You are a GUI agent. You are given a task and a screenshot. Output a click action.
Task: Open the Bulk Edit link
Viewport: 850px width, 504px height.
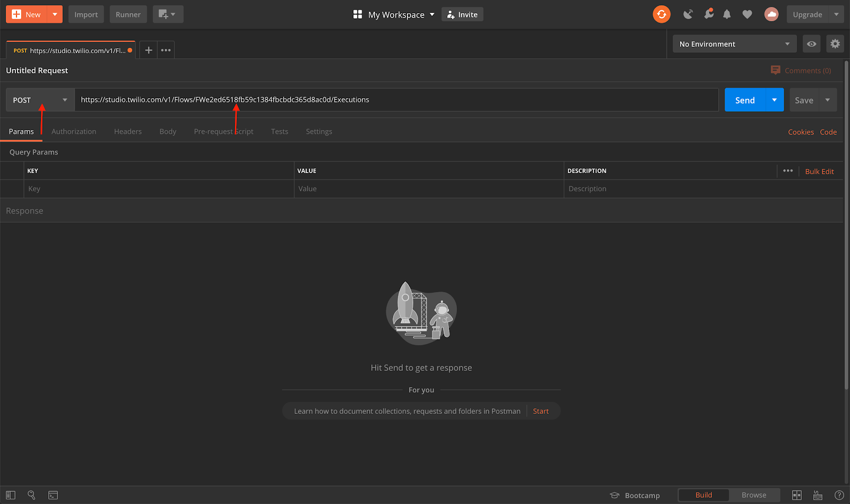[x=819, y=171]
